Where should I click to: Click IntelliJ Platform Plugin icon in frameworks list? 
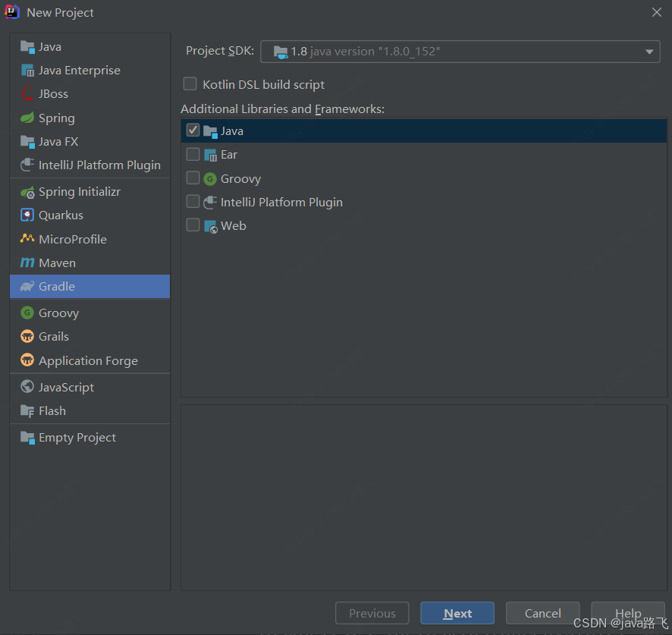point(210,202)
